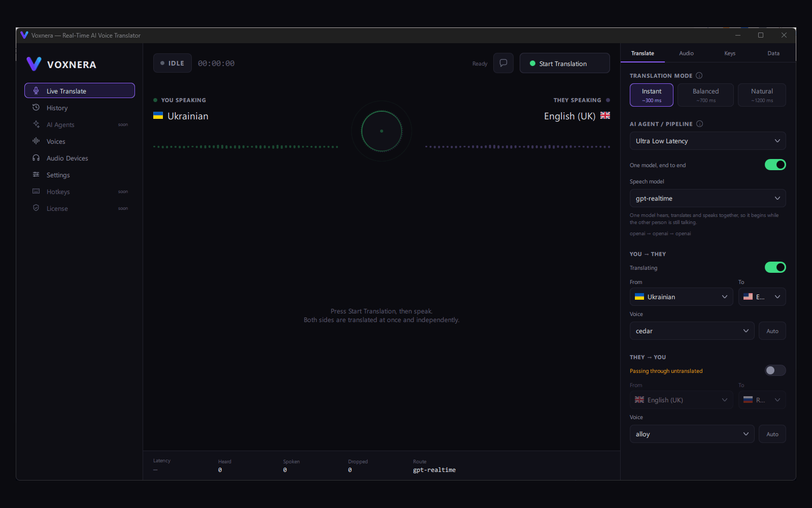Click the Passing through untranslated label
Screen dimensions: 812x508
point(666,371)
